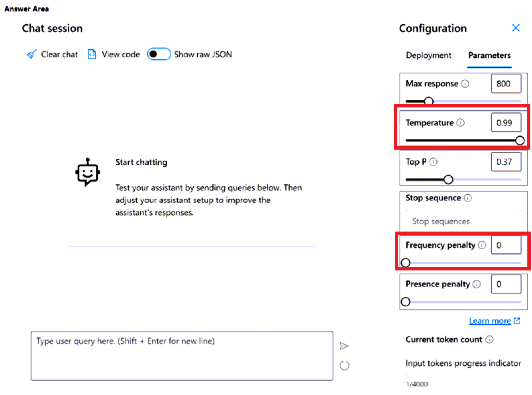The height and width of the screenshot is (395, 532).
Task: Click the send message arrow icon
Action: [x=344, y=346]
